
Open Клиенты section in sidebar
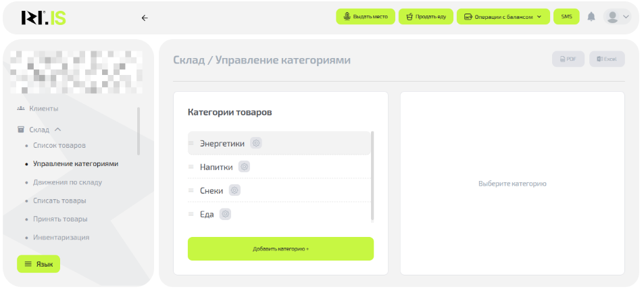(43, 109)
